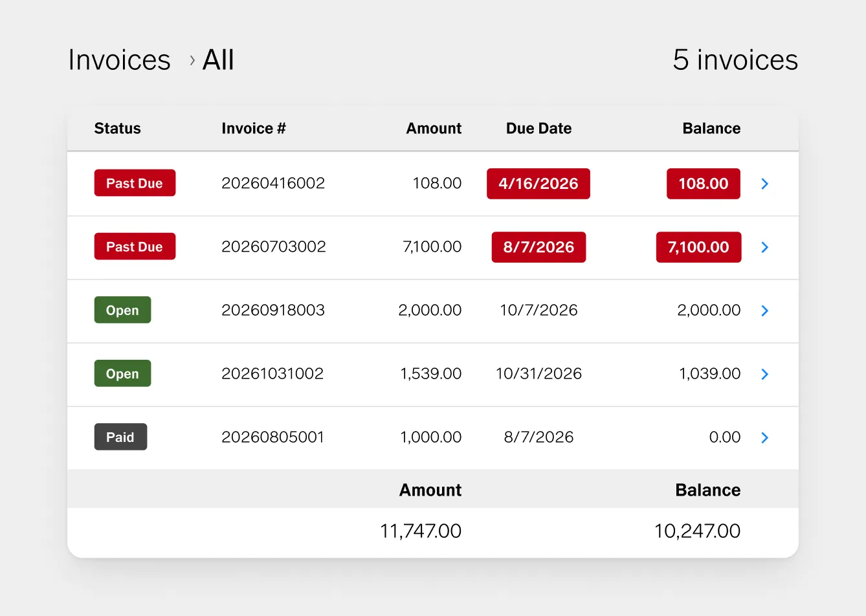Sort by the top Balance column header
The image size is (866, 616).
(711, 128)
